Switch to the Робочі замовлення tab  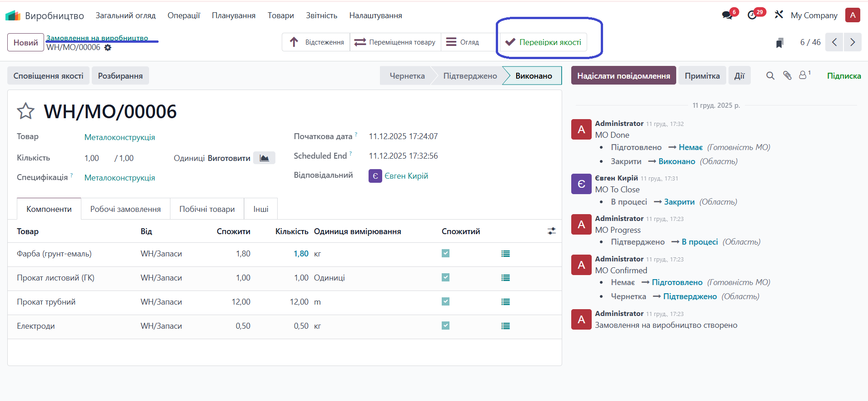click(x=125, y=209)
